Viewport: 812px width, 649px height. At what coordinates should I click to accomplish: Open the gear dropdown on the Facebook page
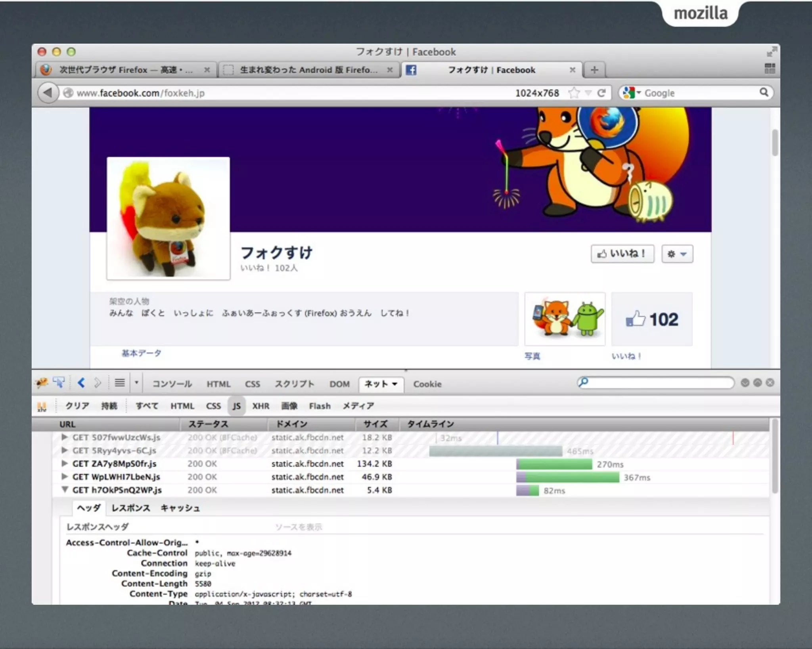[x=677, y=254]
